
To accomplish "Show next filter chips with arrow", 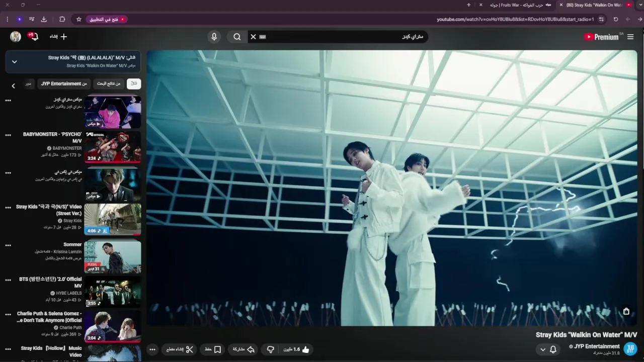I will pyautogui.click(x=14, y=85).
